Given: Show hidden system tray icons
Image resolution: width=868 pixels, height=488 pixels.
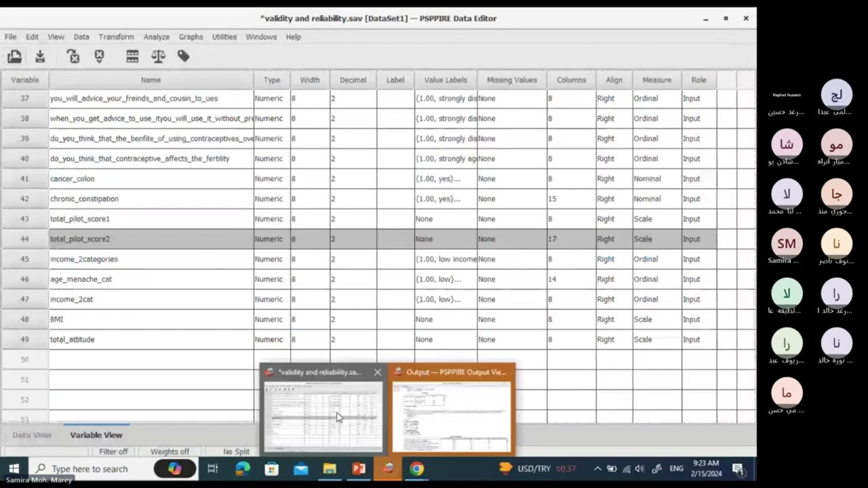Looking at the screenshot, I should [x=597, y=468].
